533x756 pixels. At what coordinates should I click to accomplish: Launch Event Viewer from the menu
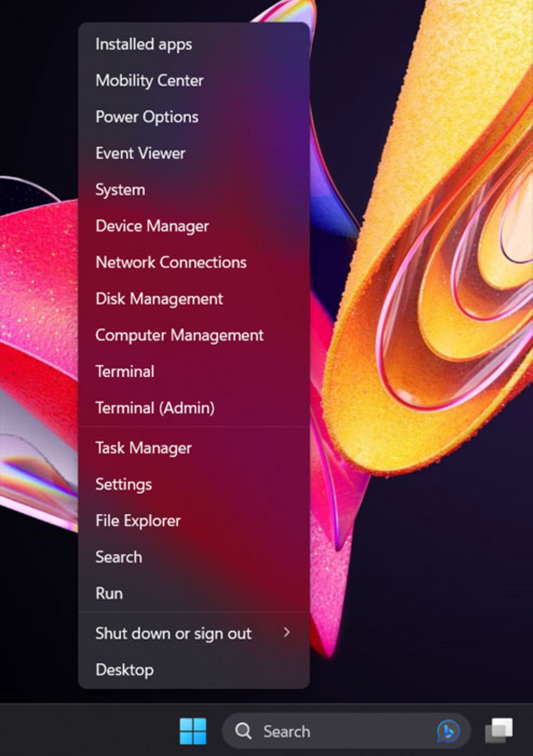point(140,153)
